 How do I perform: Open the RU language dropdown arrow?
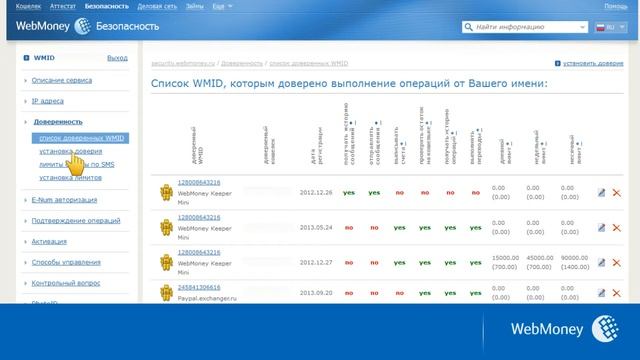tap(622, 27)
